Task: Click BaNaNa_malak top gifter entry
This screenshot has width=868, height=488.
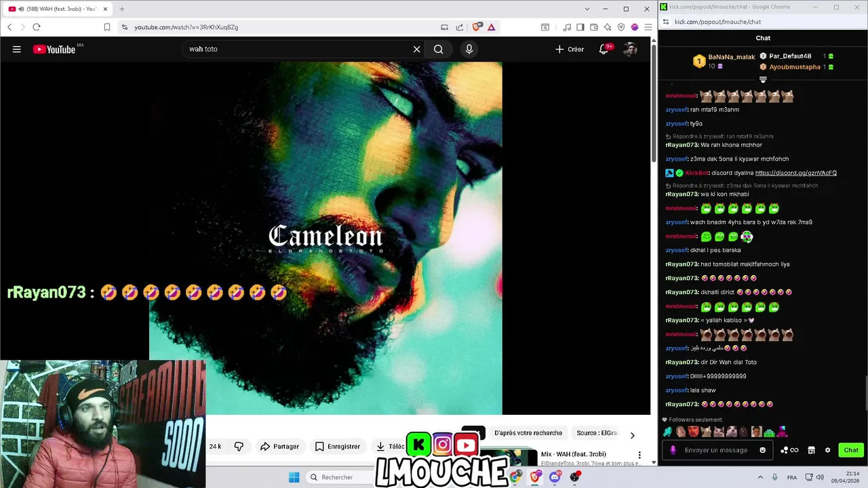Action: click(724, 62)
